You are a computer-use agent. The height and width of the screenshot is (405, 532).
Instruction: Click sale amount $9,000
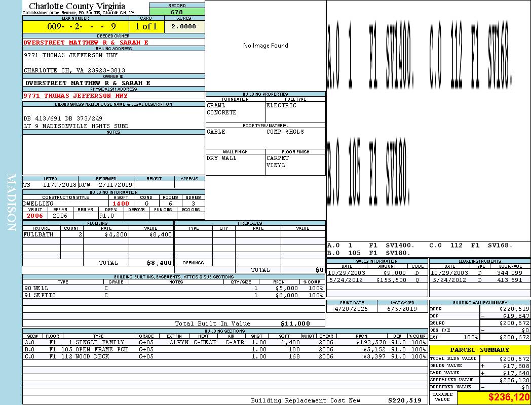coord(395,273)
